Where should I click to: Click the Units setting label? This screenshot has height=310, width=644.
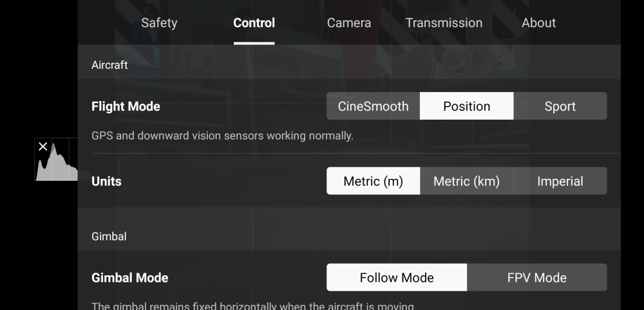tap(106, 181)
